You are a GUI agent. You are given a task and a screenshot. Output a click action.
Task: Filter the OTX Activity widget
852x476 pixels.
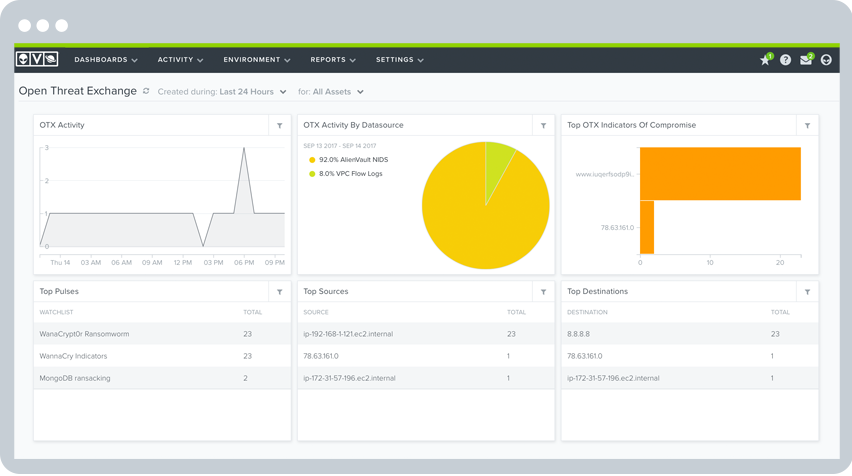point(279,126)
